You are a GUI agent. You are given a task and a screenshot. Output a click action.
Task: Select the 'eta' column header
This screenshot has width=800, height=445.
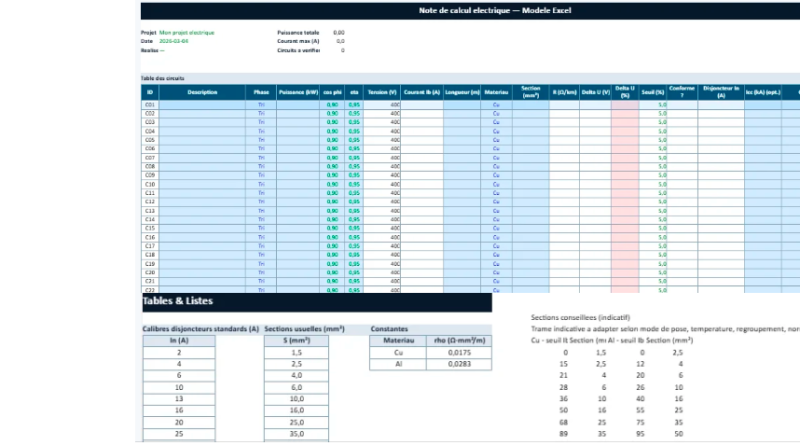point(354,92)
